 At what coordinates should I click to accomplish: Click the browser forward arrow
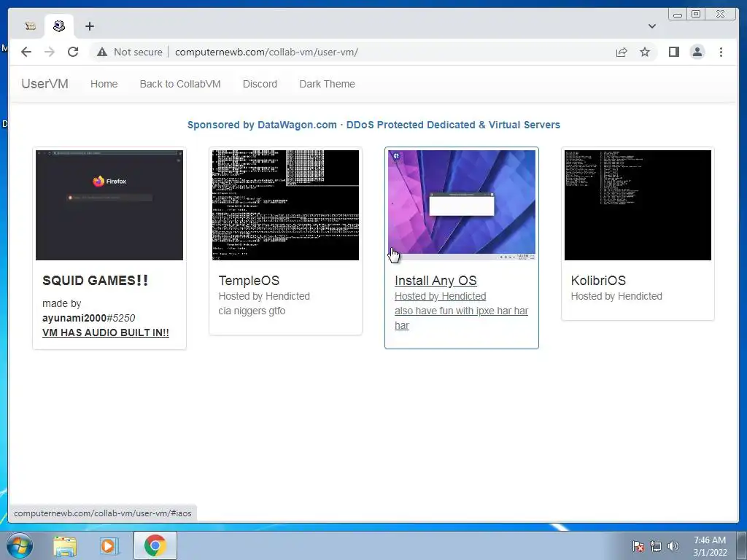(x=50, y=52)
